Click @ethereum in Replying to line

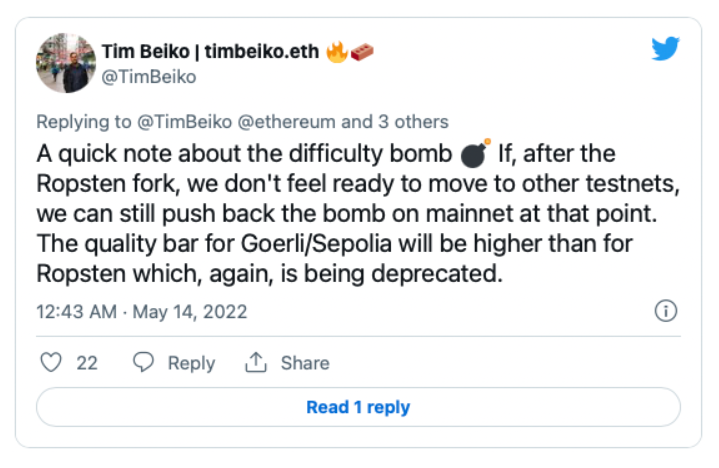287,122
